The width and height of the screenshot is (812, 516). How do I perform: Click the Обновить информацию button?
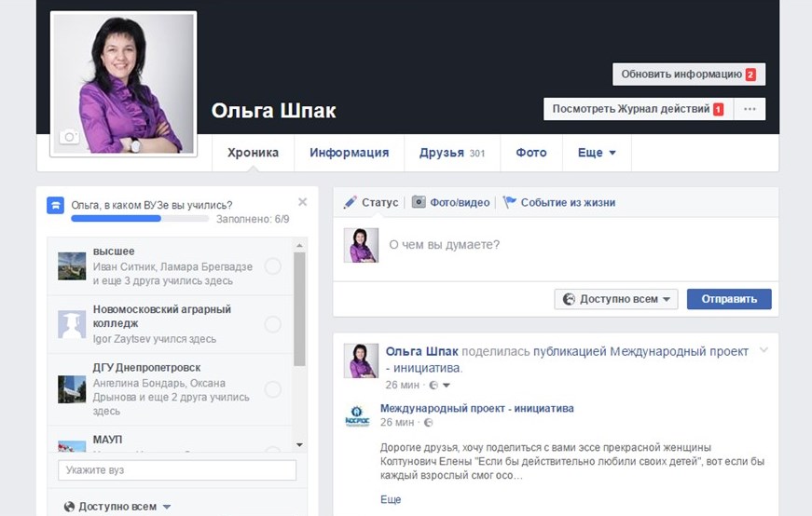689,75
